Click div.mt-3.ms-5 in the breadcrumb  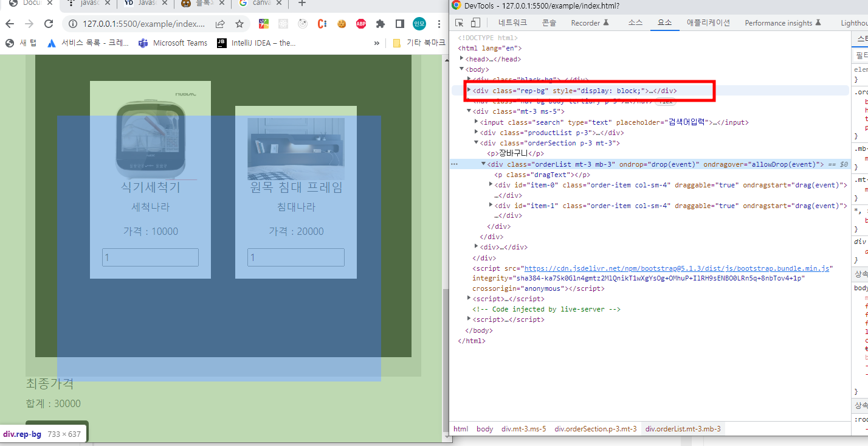coord(523,429)
